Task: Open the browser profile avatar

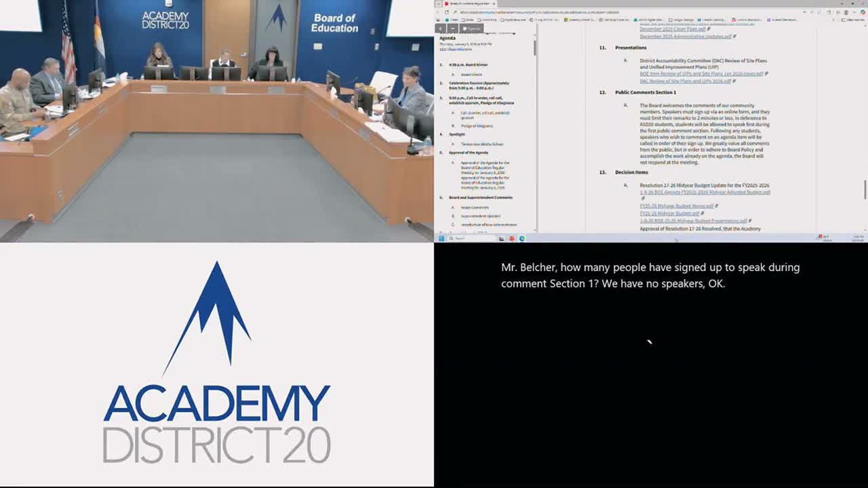Action: [x=846, y=12]
